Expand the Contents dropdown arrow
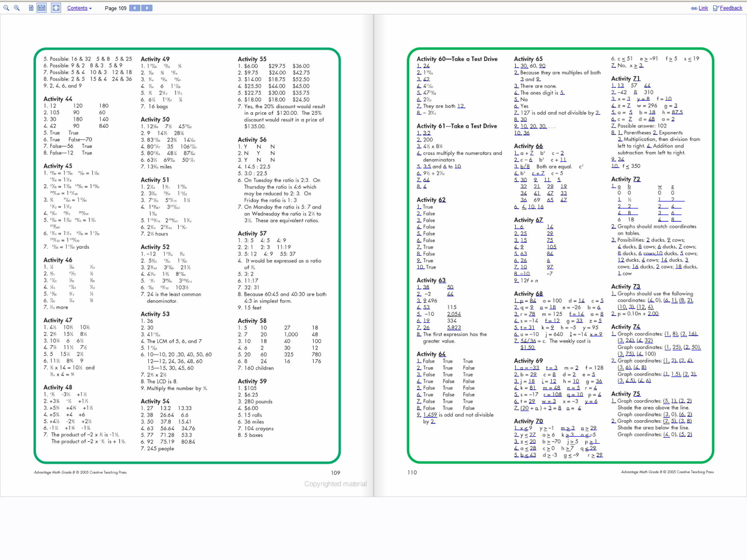Image resolution: width=747 pixels, height=560 pixels. tap(91, 8)
